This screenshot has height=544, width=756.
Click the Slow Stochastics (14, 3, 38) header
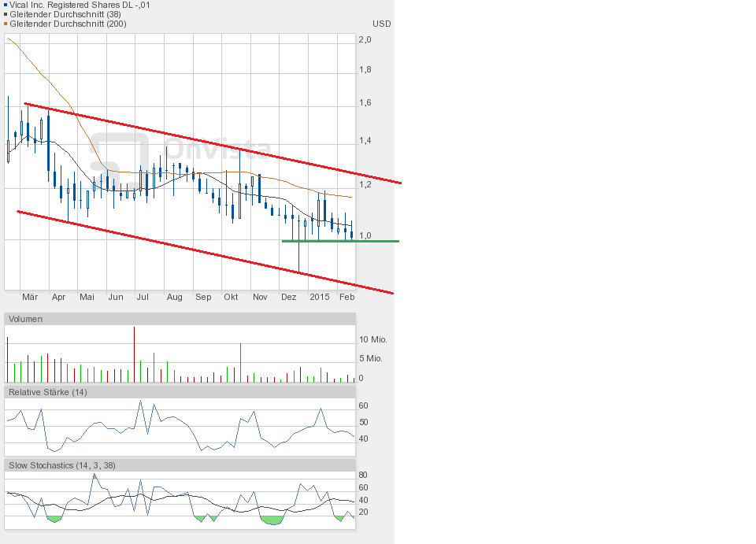tap(61, 465)
